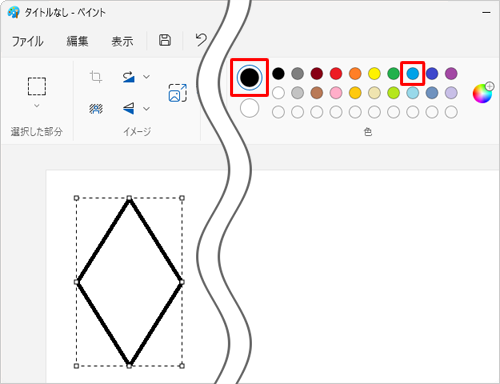Click the save (floppy disk) icon
The height and width of the screenshot is (384, 500).
pos(165,40)
